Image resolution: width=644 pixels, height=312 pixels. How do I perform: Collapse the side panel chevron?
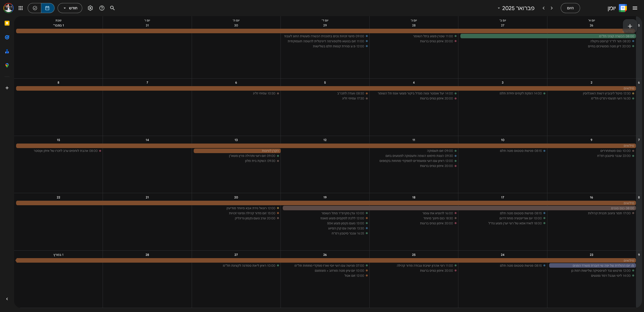click(7, 299)
